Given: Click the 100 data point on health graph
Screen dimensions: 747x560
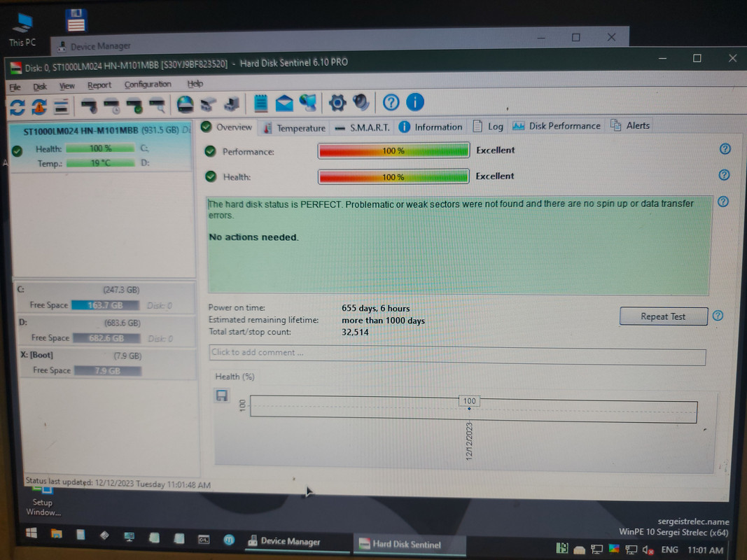Looking at the screenshot, I should (x=469, y=409).
